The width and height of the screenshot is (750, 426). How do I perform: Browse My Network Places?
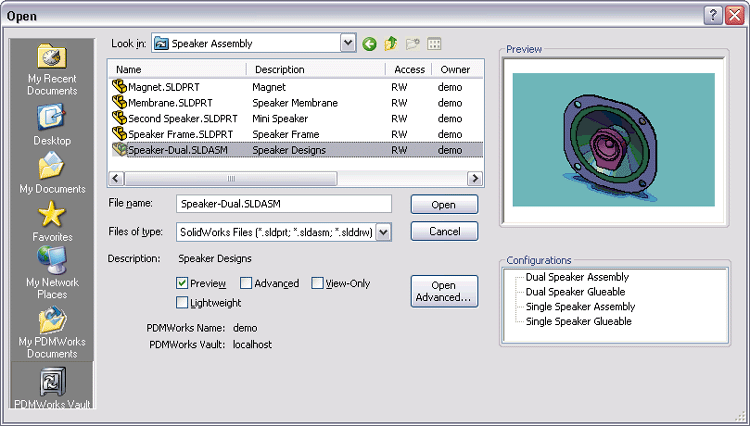click(x=52, y=273)
